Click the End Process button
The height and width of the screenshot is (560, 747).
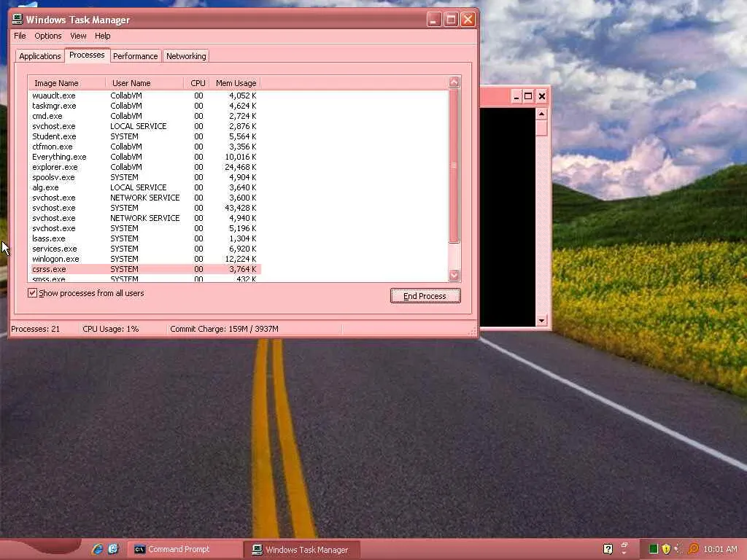click(425, 296)
